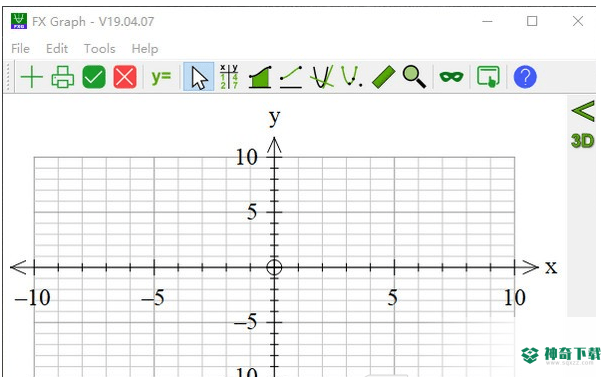Select the tangent to curve tool
The image size is (613, 377).
(322, 77)
